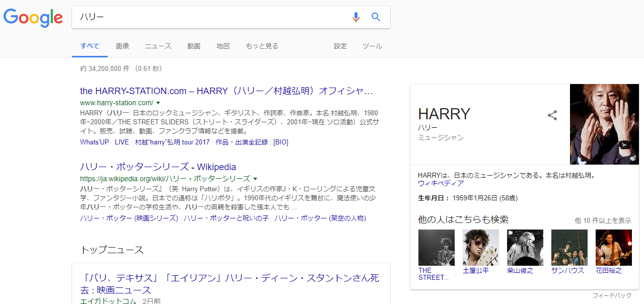Show 他 10 件以上を表示 related searches
644x304 pixels.
(x=603, y=220)
